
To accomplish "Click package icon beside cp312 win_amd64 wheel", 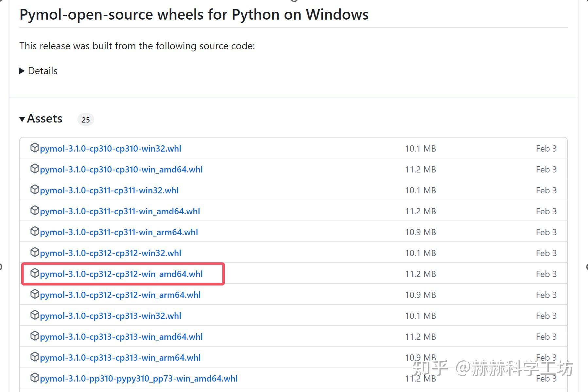I will point(35,273).
